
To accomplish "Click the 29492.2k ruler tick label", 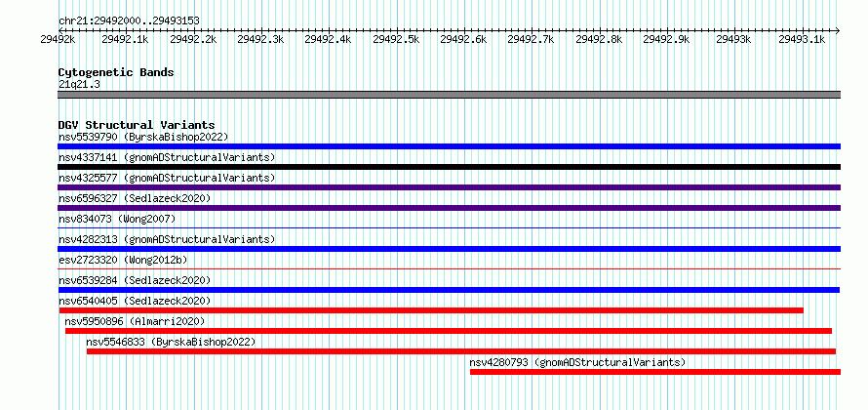I will pos(193,39).
